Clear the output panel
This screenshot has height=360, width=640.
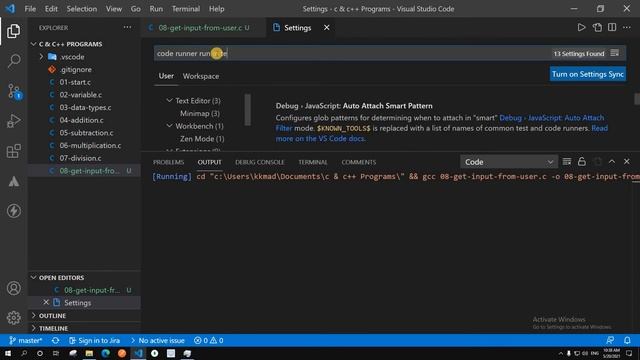[567, 162]
